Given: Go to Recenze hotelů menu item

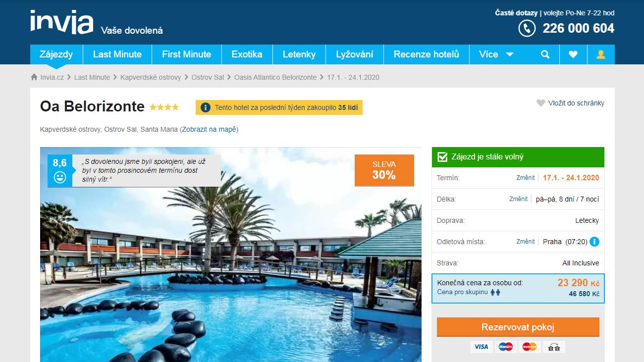Looking at the screenshot, I should click(x=427, y=54).
